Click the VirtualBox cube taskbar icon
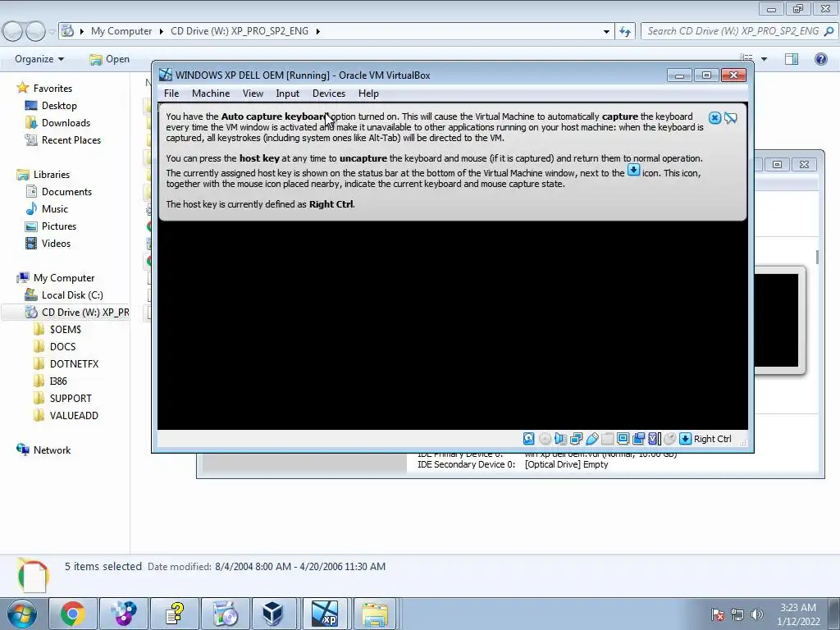This screenshot has height=630, width=840. (x=273, y=614)
